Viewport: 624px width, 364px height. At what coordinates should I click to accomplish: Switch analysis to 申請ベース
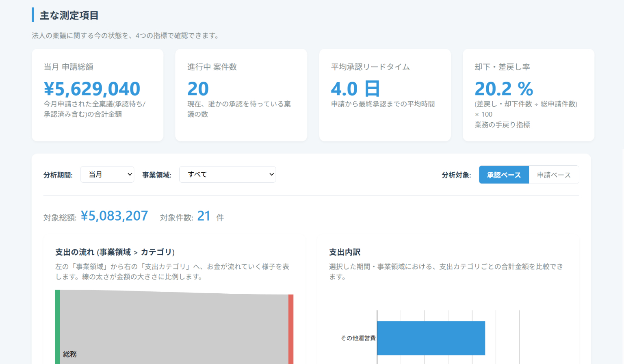[x=554, y=174]
